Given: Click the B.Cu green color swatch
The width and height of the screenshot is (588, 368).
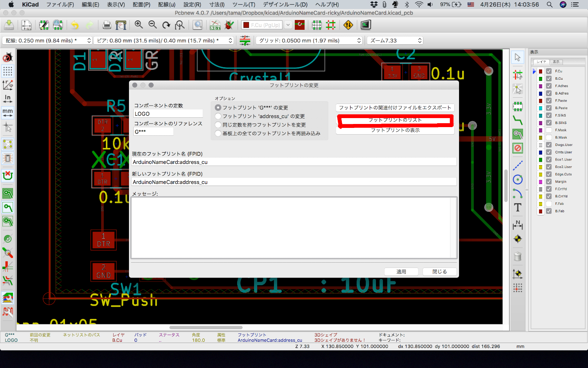Looking at the screenshot, I should click(541, 78).
